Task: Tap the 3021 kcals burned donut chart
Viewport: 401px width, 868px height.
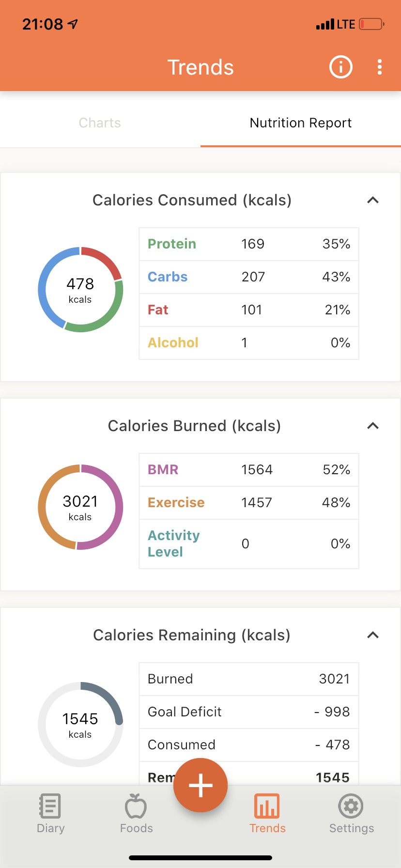Action: 80,507
